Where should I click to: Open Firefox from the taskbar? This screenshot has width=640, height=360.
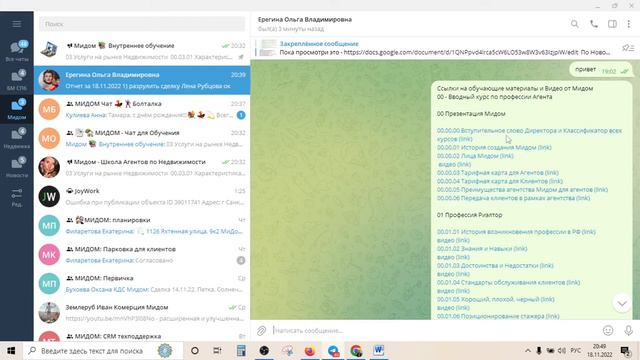[x=310, y=351]
